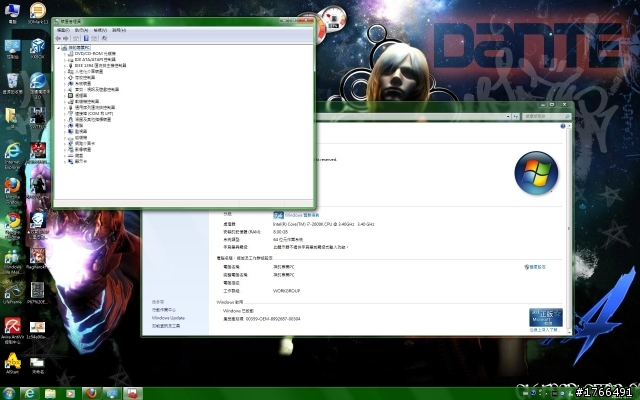This screenshot has height=400, width=640.
Task: Click the help icon in System window
Action: [x=563, y=126]
